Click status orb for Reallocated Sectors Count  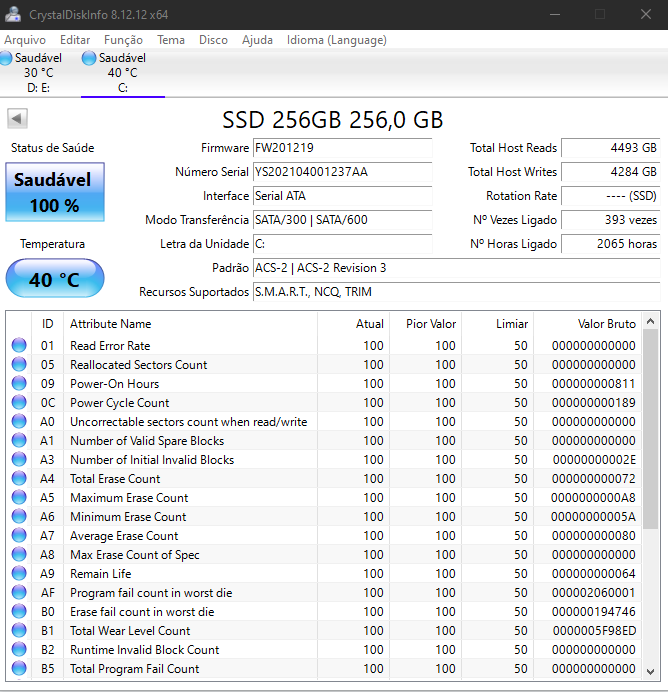[19, 364]
